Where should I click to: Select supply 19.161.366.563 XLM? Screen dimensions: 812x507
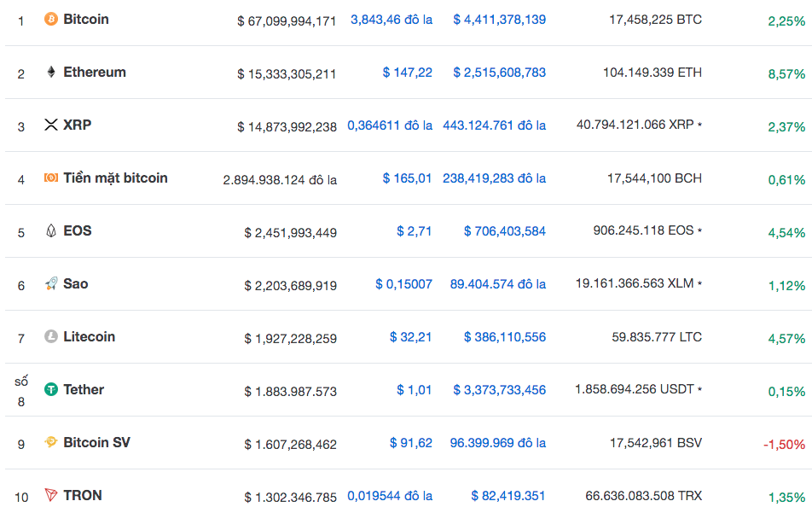pos(635,283)
